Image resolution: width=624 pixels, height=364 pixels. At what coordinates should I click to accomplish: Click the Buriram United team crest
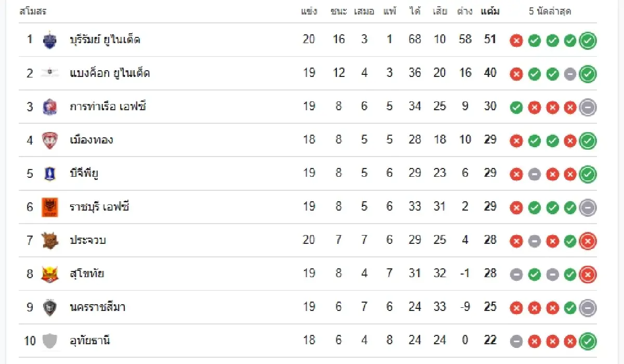click(x=49, y=40)
